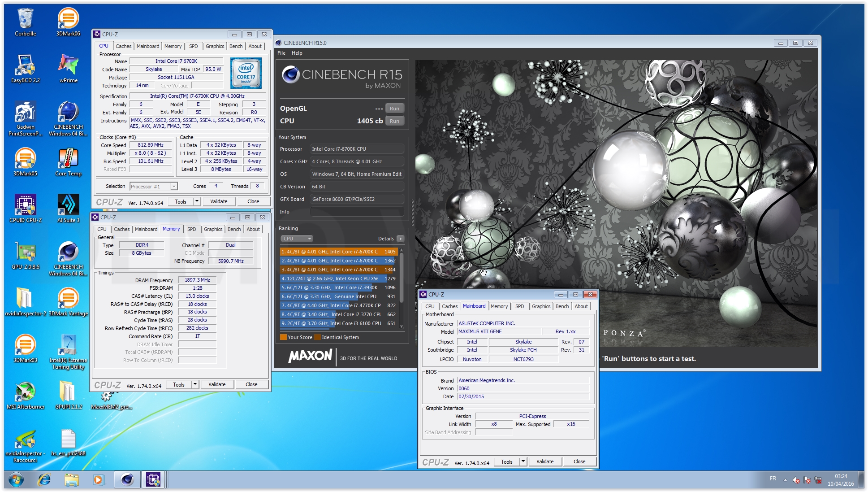The width and height of the screenshot is (868, 492).
Task: Select ranking row i3-6100 scored 651
Action: point(338,323)
